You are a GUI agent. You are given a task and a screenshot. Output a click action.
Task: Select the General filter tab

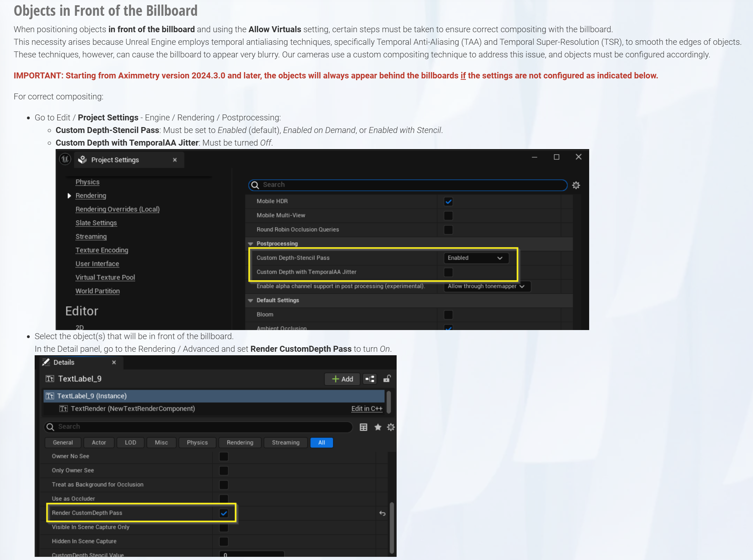click(x=63, y=443)
